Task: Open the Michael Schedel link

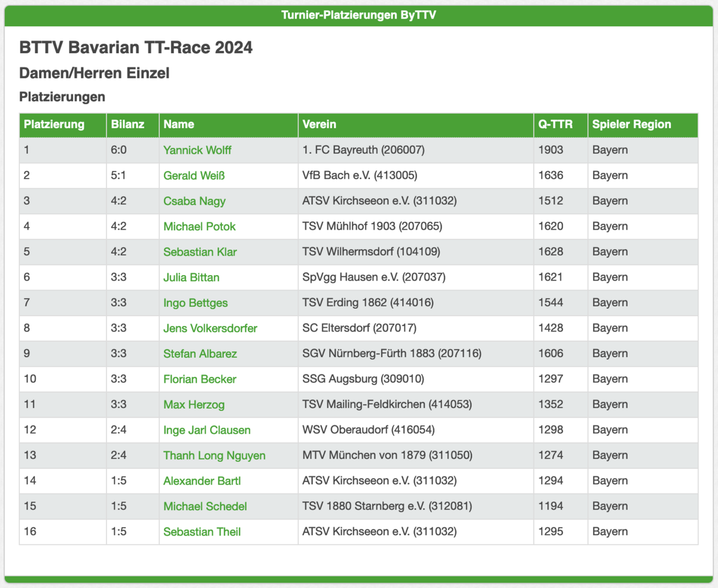Action: click(x=205, y=507)
